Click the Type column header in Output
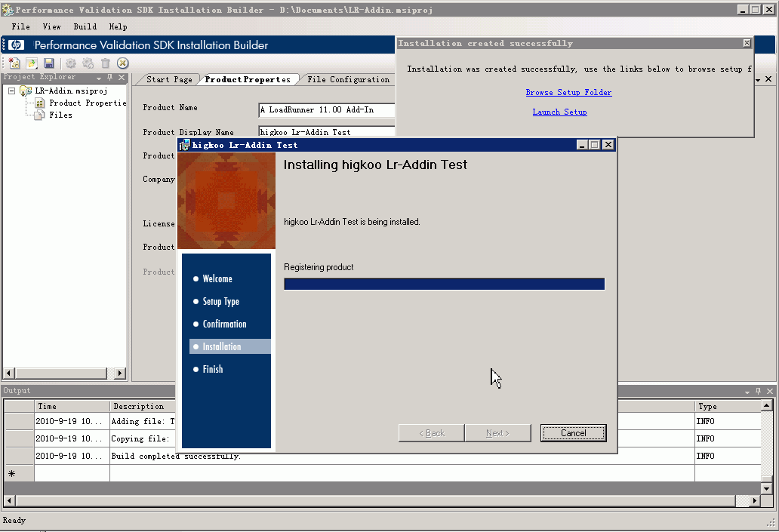 (x=728, y=406)
